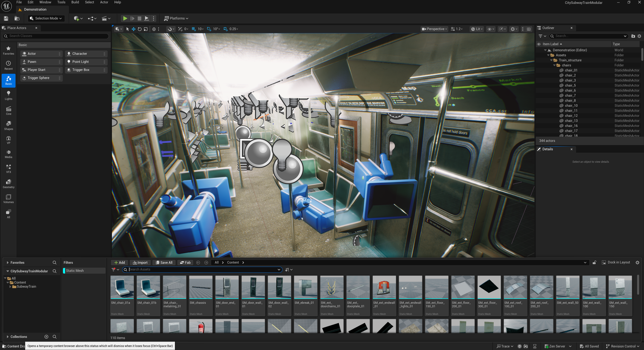This screenshot has height=350, width=644.
Task: Click the Save current level icon
Action: (x=6, y=18)
